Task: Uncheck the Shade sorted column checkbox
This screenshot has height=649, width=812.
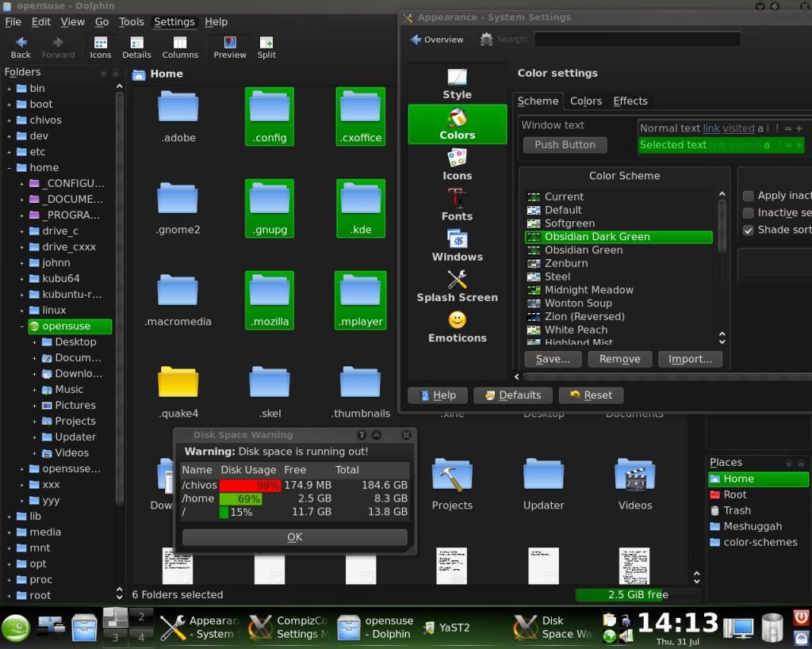Action: point(748,230)
